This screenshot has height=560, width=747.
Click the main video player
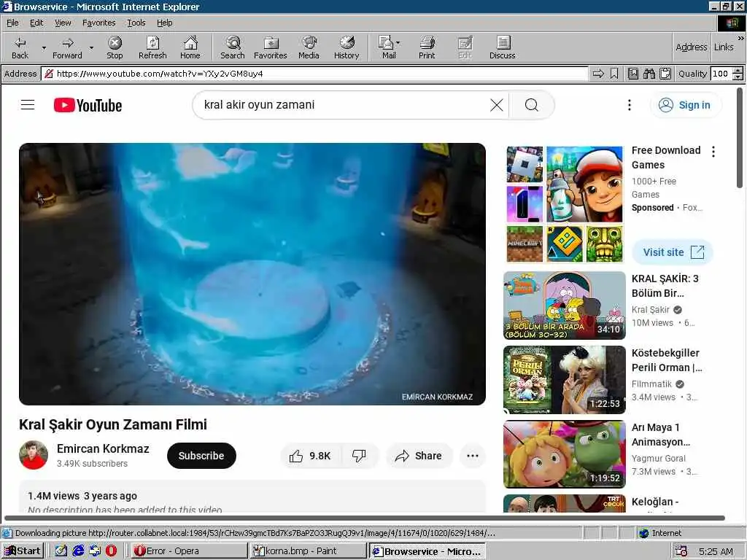(252, 274)
